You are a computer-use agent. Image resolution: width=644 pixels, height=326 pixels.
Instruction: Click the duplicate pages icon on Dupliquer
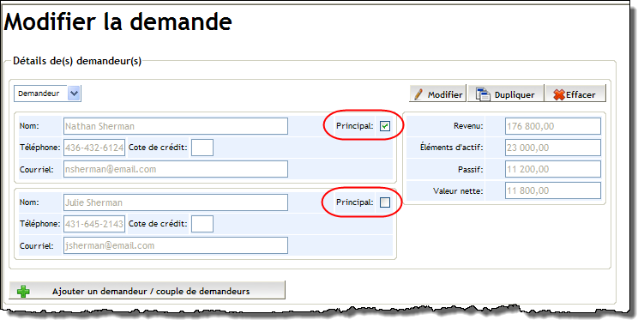pyautogui.click(x=483, y=94)
